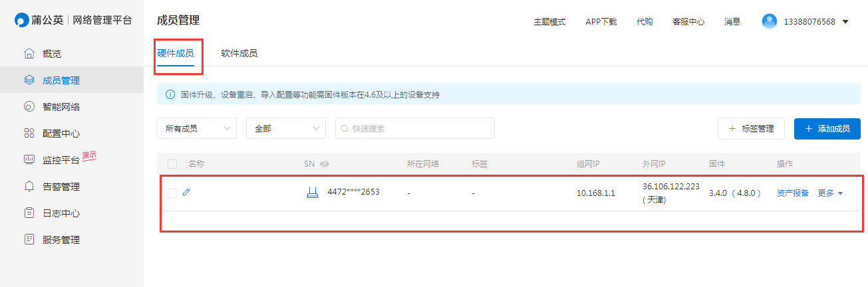Click the 监控平台 monitor icon
868x287 pixels.
pos(29,159)
